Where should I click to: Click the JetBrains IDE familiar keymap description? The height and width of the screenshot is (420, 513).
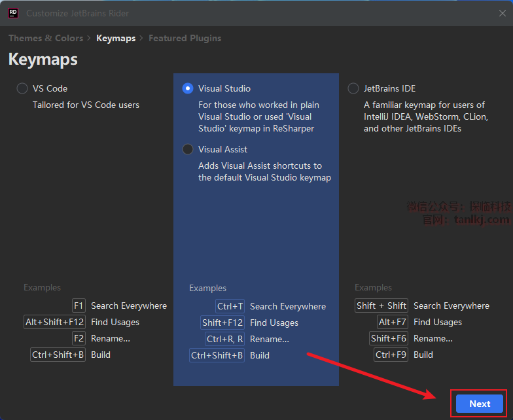click(x=424, y=116)
